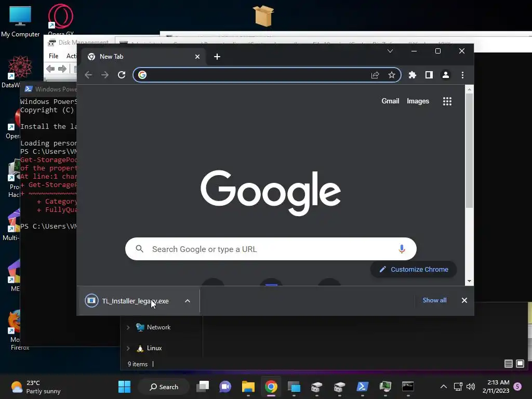Click taskbar Search box
The width and height of the screenshot is (532, 399).
click(164, 387)
